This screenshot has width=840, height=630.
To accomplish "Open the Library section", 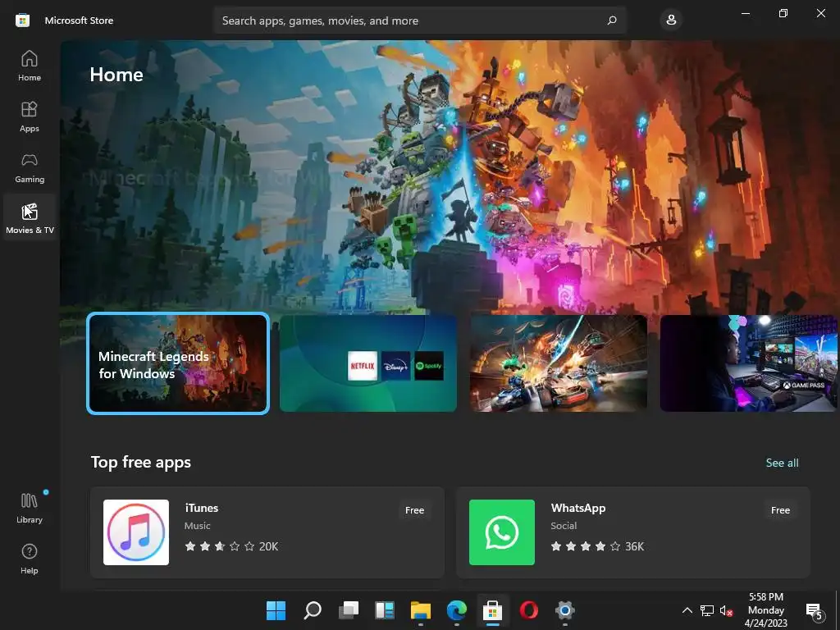I will point(30,508).
